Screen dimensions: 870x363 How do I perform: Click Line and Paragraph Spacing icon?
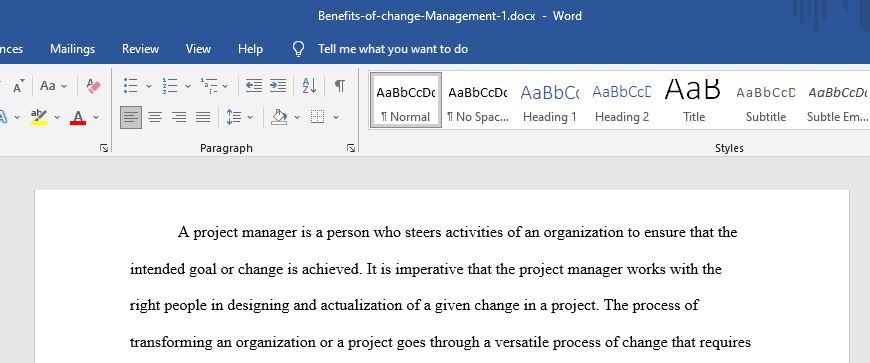(x=234, y=117)
